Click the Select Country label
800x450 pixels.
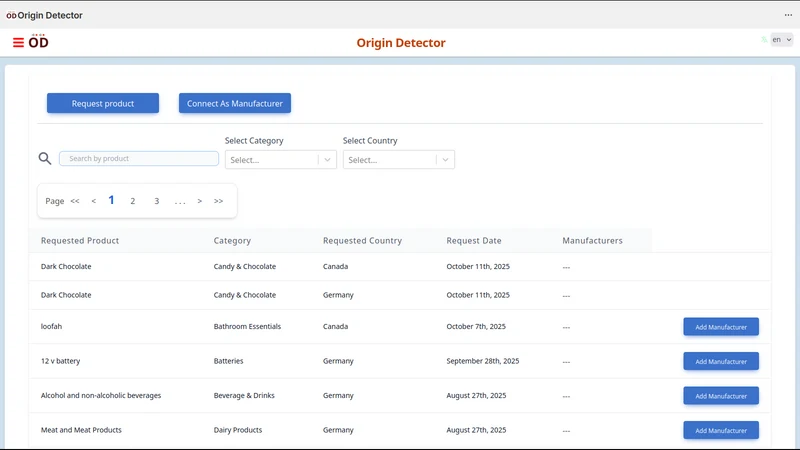pyautogui.click(x=370, y=140)
